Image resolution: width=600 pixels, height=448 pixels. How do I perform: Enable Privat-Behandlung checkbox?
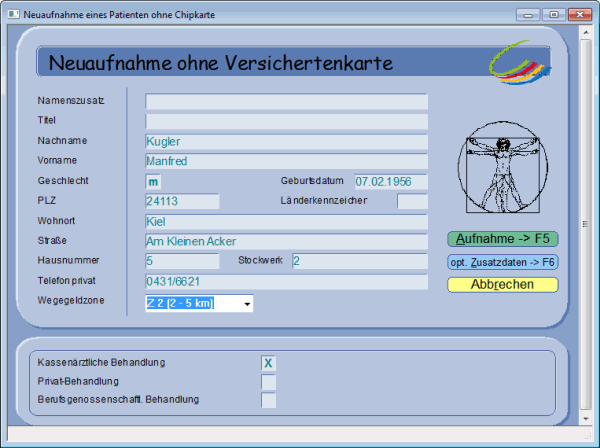(x=268, y=381)
